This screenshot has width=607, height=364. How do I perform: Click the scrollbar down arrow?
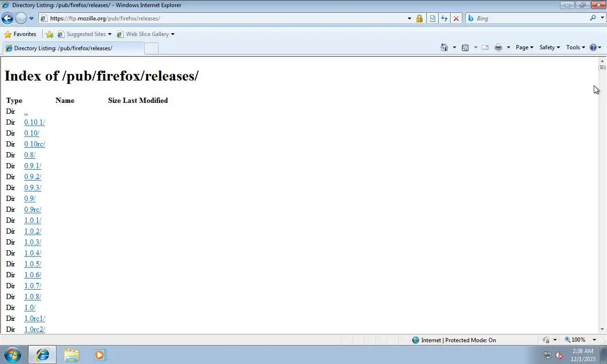(x=602, y=329)
